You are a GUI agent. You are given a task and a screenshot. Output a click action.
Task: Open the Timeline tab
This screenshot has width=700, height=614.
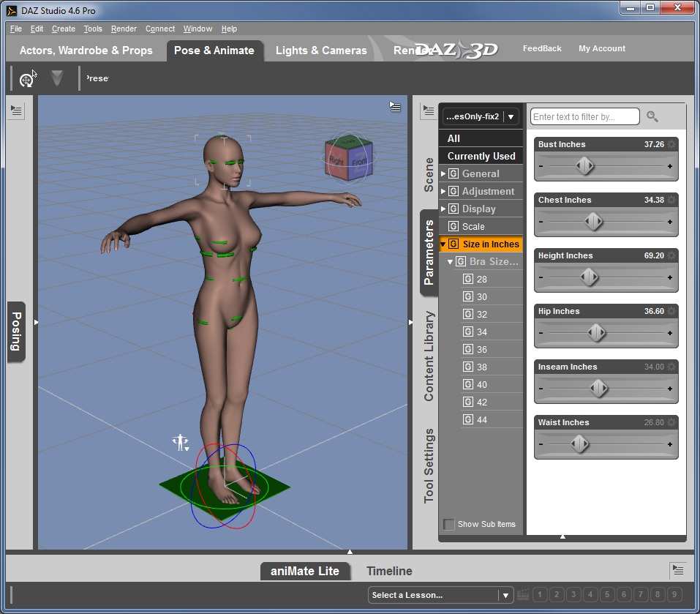[x=389, y=571]
